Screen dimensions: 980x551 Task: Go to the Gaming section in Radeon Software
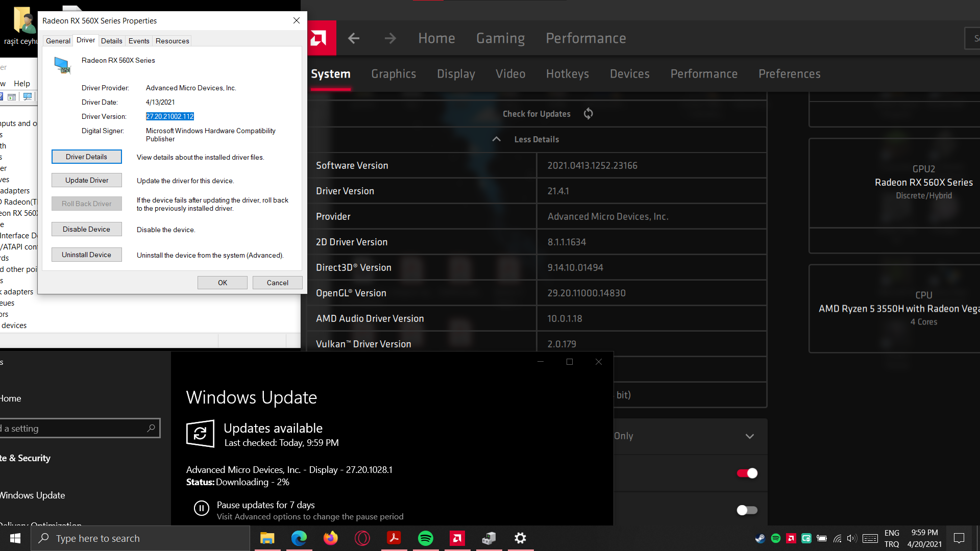point(500,38)
